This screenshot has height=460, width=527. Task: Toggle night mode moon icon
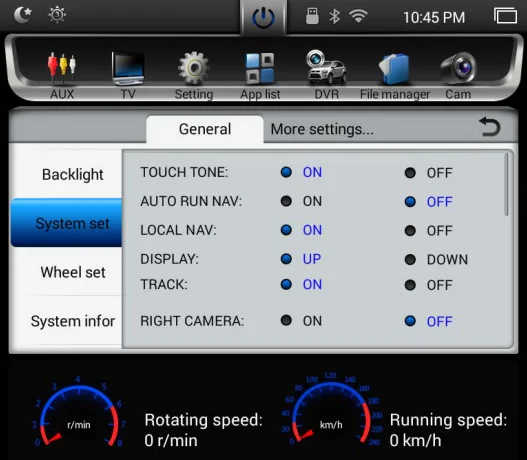(23, 15)
